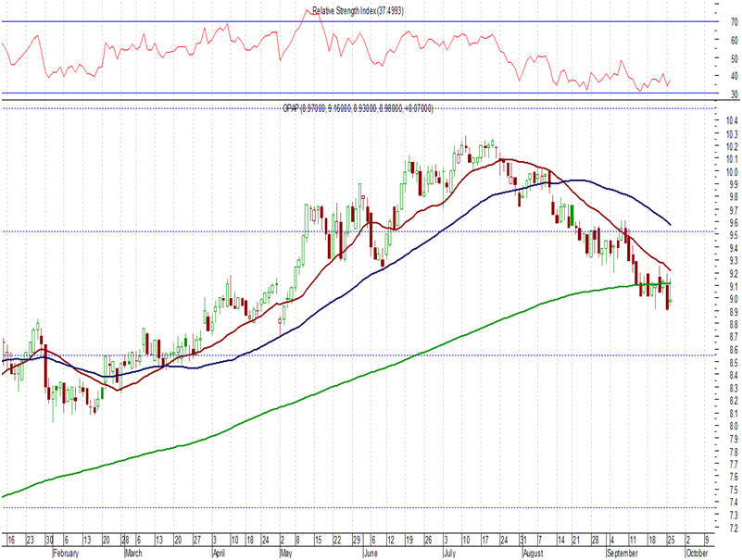Viewport: 742px width, 560px height.
Task: Click the 8.2 price axis label
Action: coord(734,401)
